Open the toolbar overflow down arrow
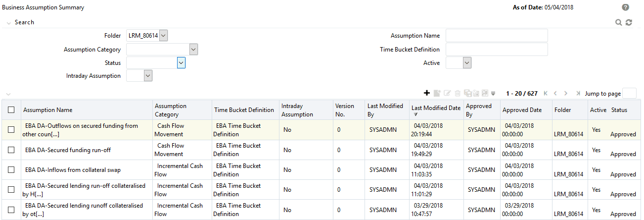 493,94
